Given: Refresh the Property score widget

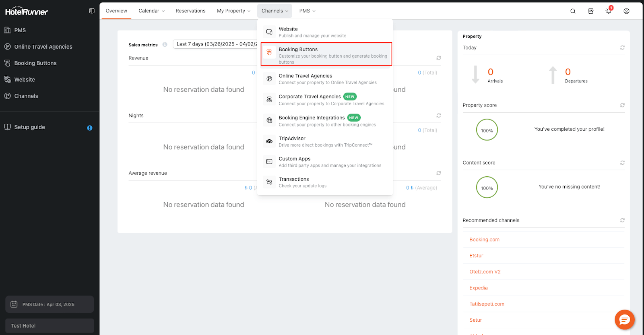Looking at the screenshot, I should click(622, 105).
